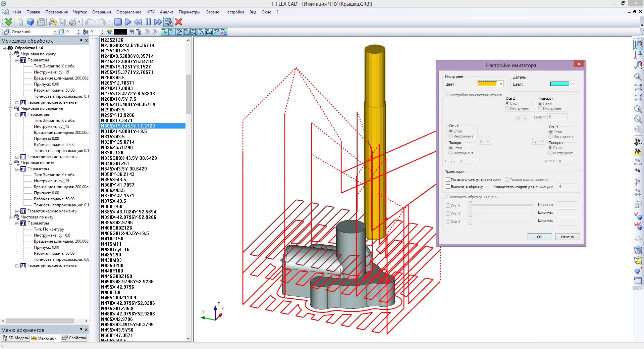Create a new 3D model document
The width and height of the screenshot is (644, 349).
click(x=31, y=22)
